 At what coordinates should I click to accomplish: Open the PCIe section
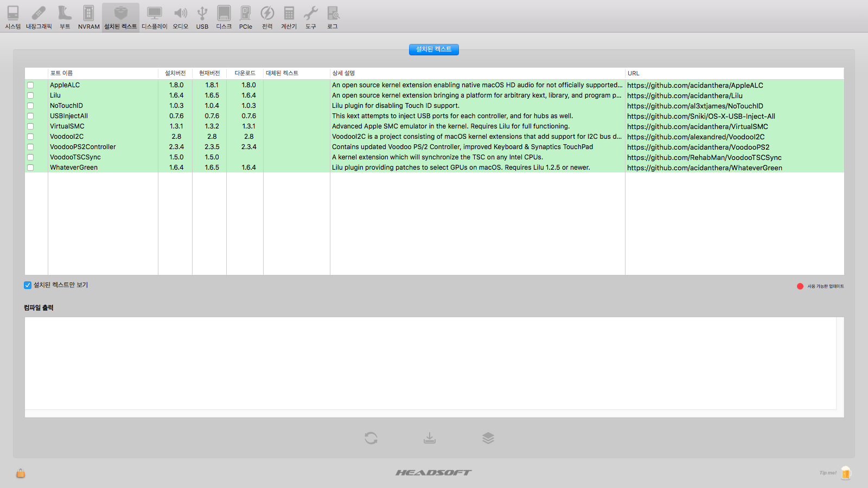pos(246,17)
